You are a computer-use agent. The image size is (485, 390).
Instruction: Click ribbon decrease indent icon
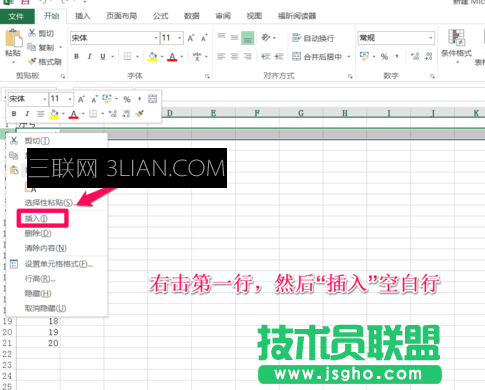(x=266, y=56)
